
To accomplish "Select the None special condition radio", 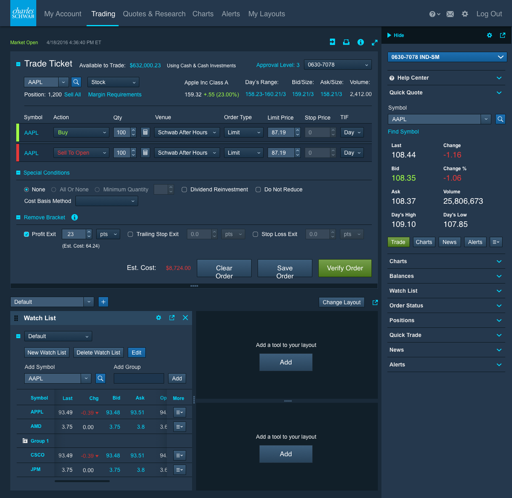I will (x=26, y=189).
